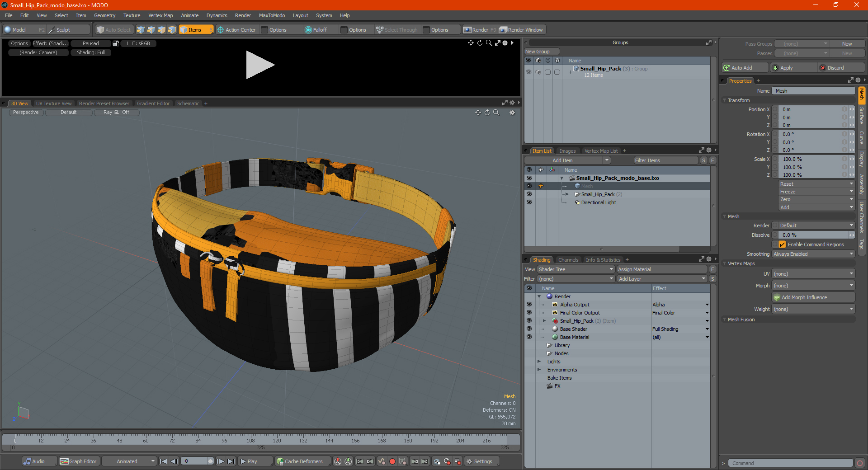Click Cache Deformers

pyautogui.click(x=303, y=461)
